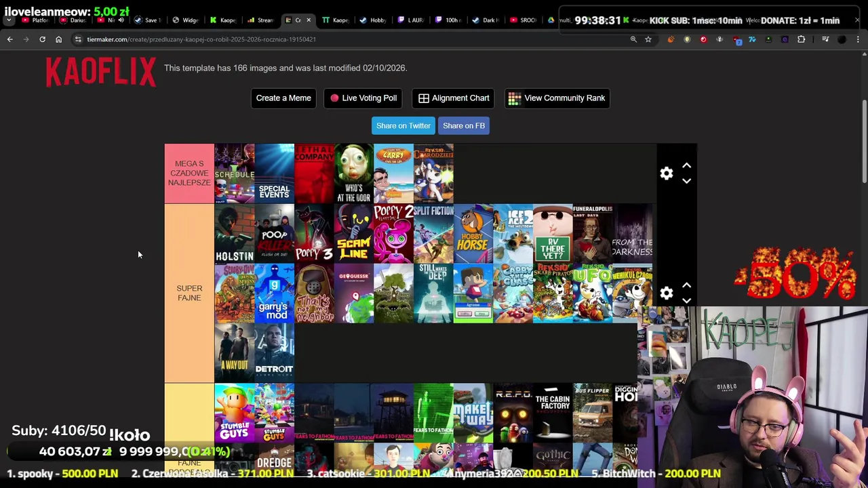The width and height of the screenshot is (868, 488).
Task: Click the SUPER FAJNE tier label
Action: [x=189, y=293]
